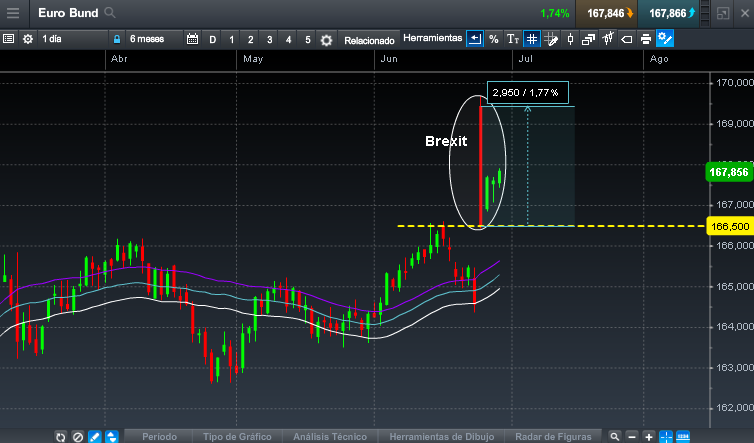Zoom in with the plus button
Image resolution: width=754 pixels, height=443 pixels.
click(x=649, y=437)
